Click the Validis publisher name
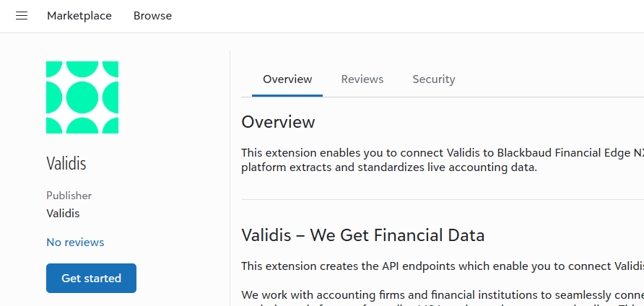The width and height of the screenshot is (644, 306). click(x=63, y=214)
